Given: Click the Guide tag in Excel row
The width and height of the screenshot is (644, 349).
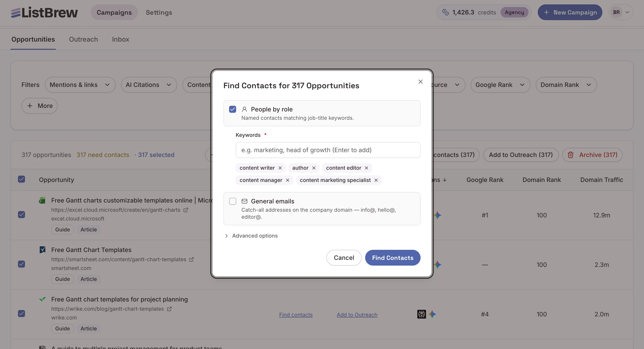Looking at the screenshot, I should pyautogui.click(x=62, y=229).
